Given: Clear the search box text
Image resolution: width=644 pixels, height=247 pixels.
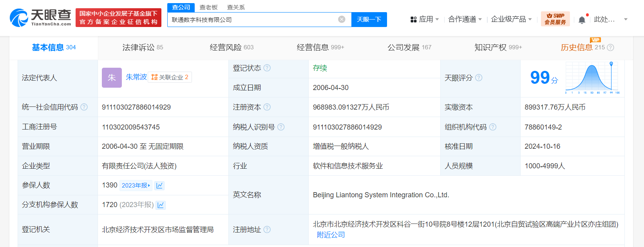Looking at the screenshot, I should click(x=342, y=19).
